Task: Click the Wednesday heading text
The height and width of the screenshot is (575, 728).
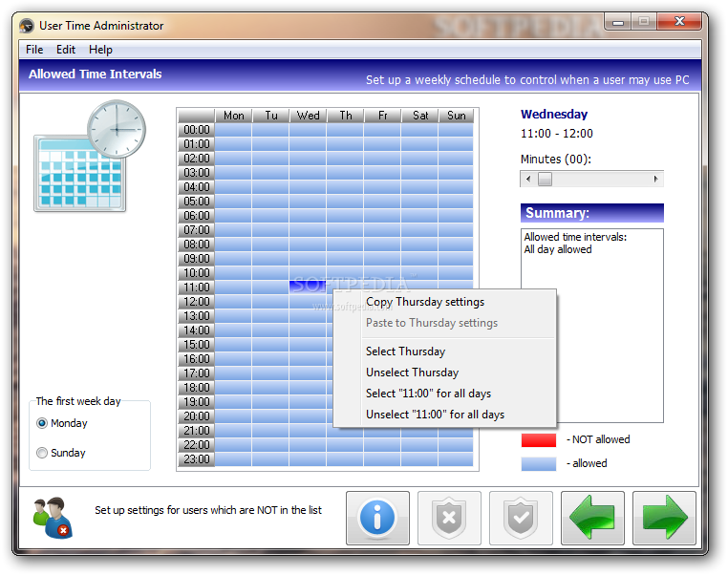Action: [x=554, y=115]
